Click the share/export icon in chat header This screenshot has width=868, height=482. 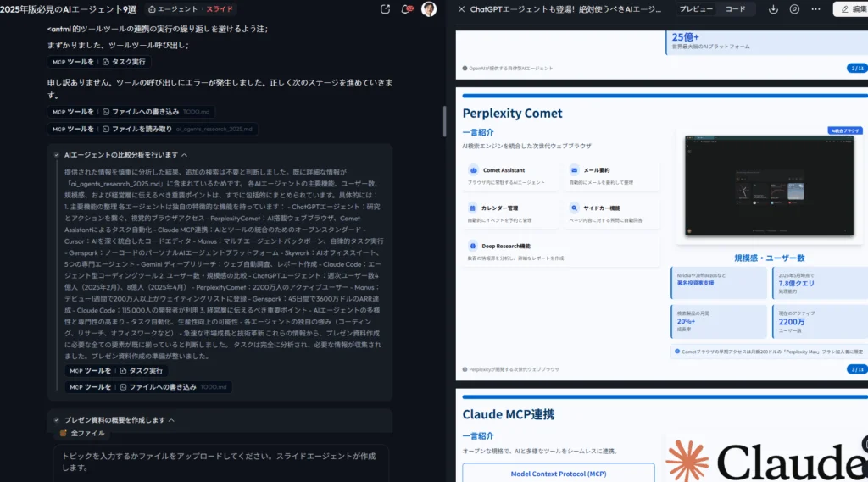pos(386,8)
